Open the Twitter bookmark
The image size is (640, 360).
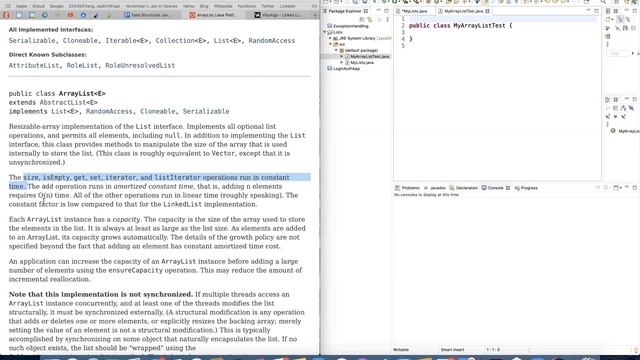[268, 6]
